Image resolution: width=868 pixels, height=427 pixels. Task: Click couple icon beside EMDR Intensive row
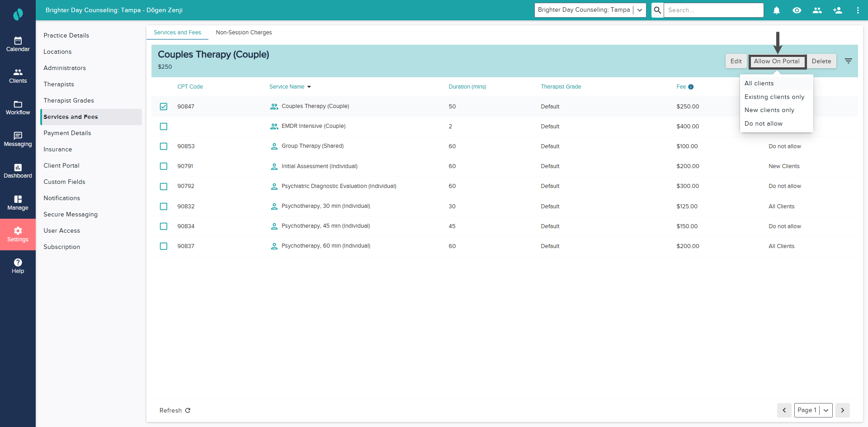pos(274,127)
